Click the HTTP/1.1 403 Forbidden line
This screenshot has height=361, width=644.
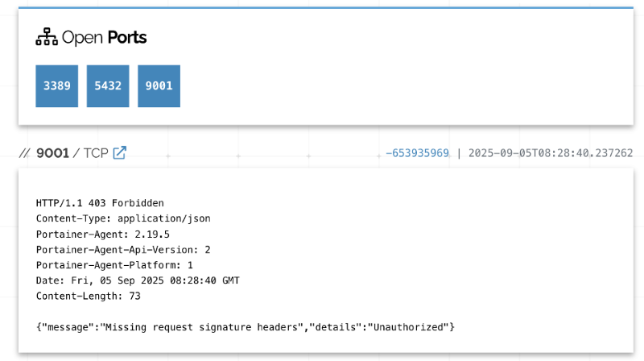tap(100, 203)
